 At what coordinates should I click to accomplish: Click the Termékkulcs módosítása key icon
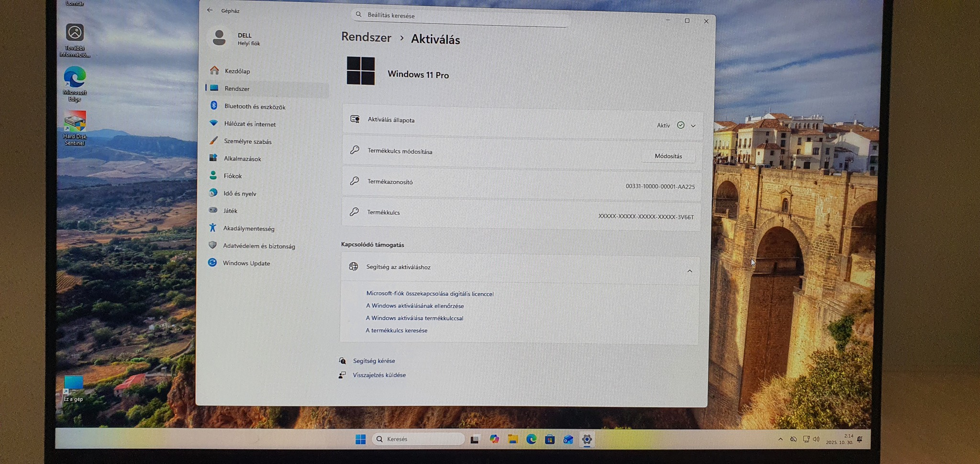(x=355, y=150)
